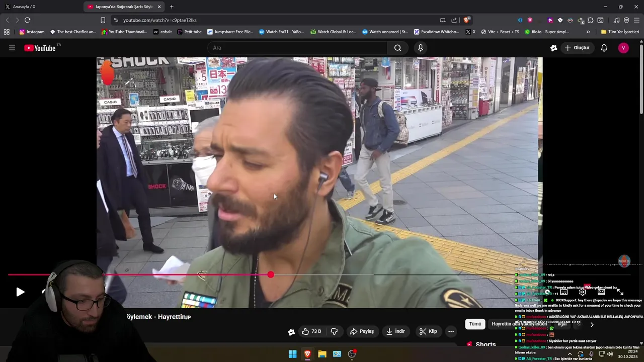Image resolution: width=644 pixels, height=362 pixels.
Task: Open Brave VPN shield icon
Action: (x=626, y=20)
